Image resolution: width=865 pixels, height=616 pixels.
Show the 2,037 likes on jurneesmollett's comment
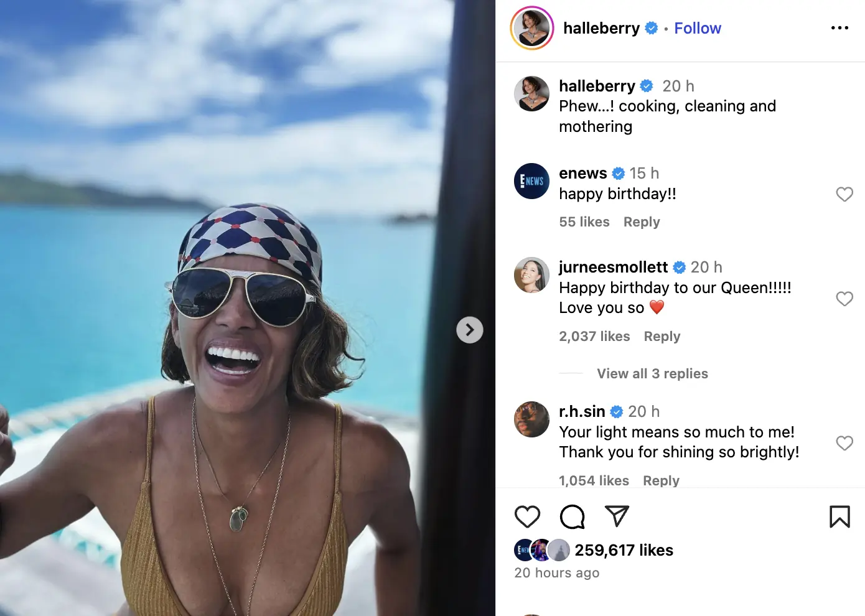click(594, 337)
